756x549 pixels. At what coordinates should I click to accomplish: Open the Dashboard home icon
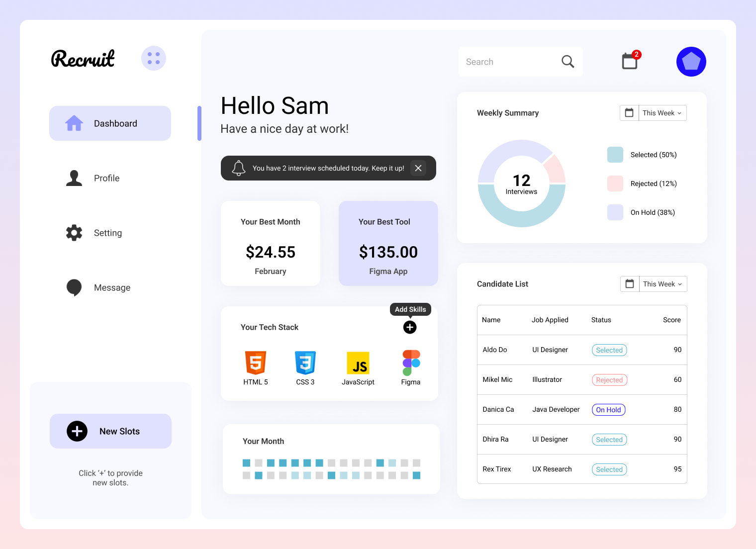tap(74, 123)
